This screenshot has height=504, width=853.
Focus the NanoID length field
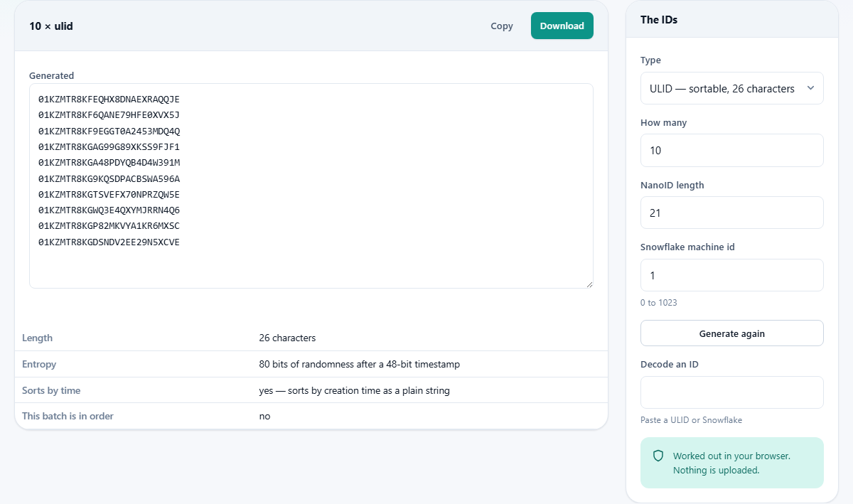(731, 213)
